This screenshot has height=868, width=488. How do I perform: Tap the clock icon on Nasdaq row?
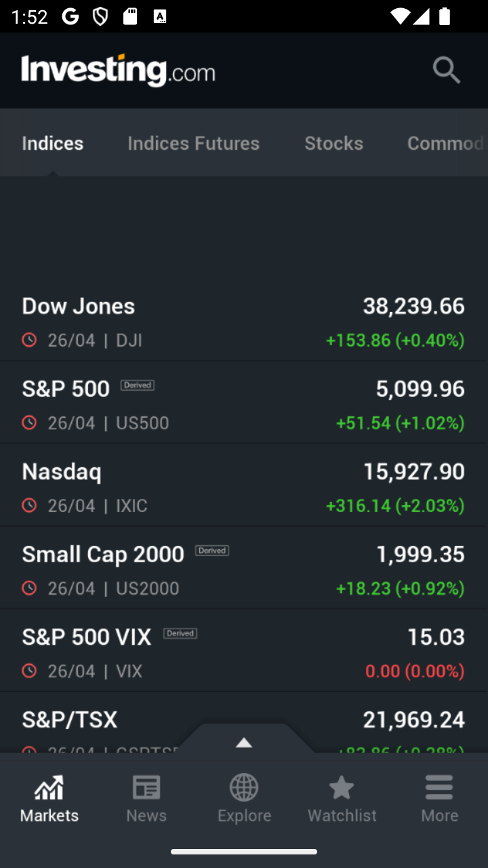[29, 505]
